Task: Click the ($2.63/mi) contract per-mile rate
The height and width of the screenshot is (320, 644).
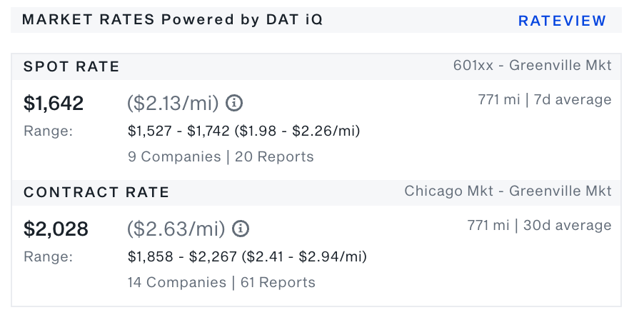Action: pos(176,229)
